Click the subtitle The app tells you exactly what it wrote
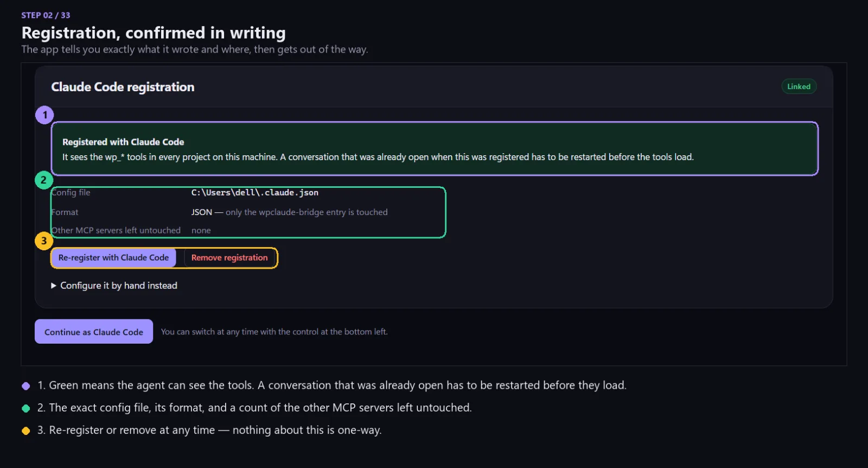Image resolution: width=868 pixels, height=468 pixels. pos(195,49)
